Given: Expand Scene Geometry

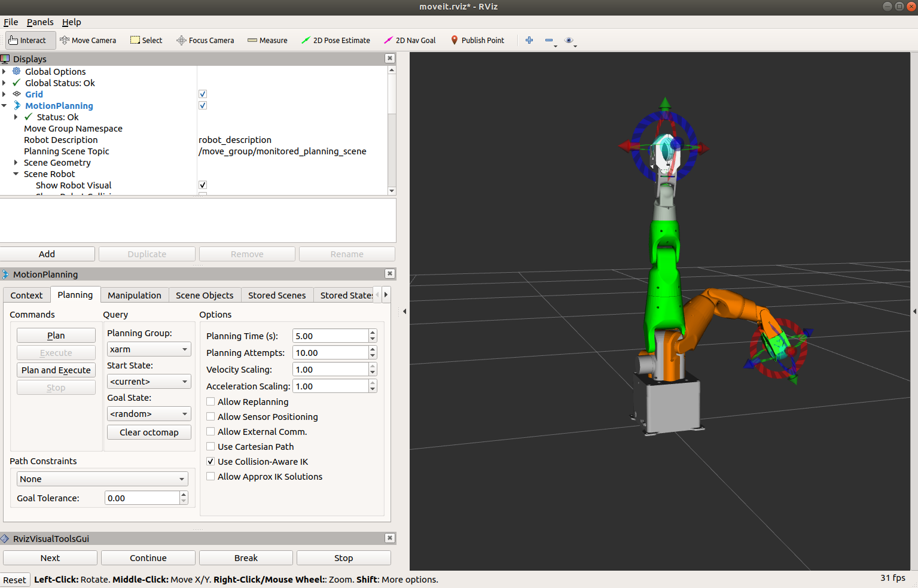Looking at the screenshot, I should tap(16, 162).
